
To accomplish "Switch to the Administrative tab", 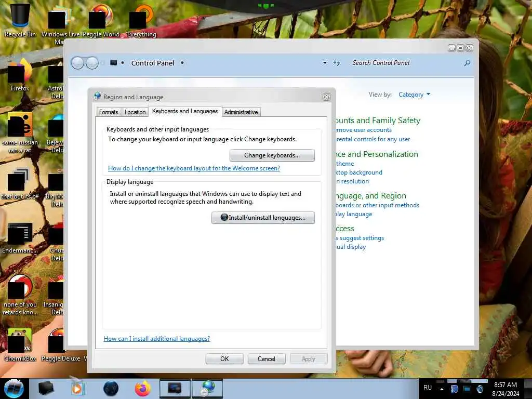I will pos(241,112).
